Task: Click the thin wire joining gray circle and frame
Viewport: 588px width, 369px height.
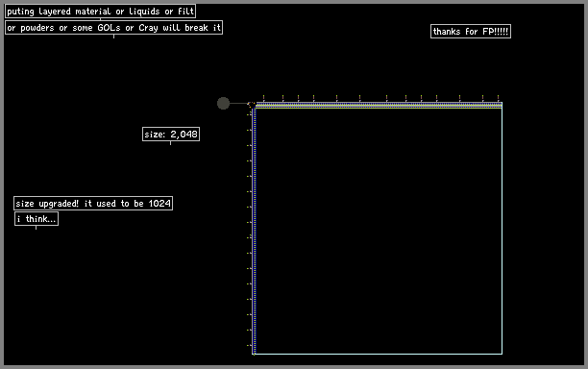Action: [239, 103]
